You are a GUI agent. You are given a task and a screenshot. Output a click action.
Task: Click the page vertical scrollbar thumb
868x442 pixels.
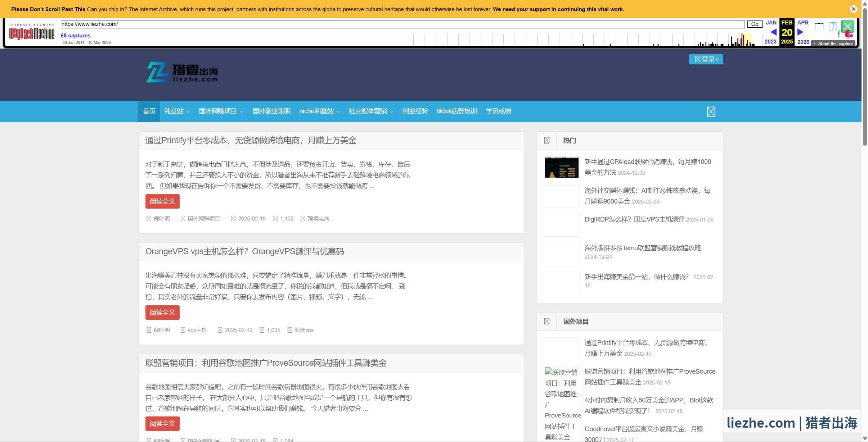coord(865,77)
